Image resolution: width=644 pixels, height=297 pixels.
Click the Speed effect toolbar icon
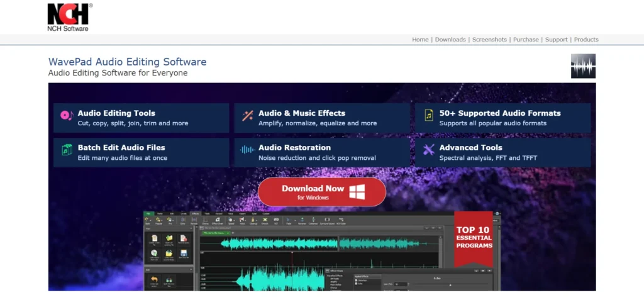(x=230, y=220)
